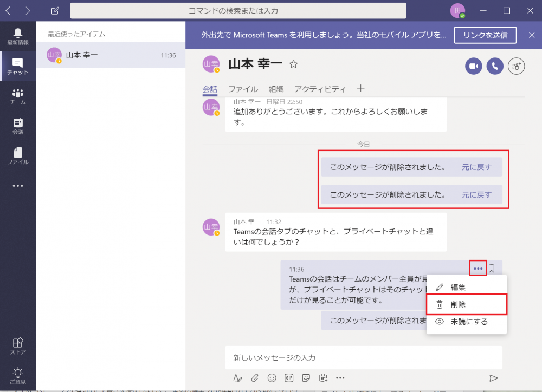542x392 pixels.
Task: Click the リンクを送信 button
Action: click(485, 35)
